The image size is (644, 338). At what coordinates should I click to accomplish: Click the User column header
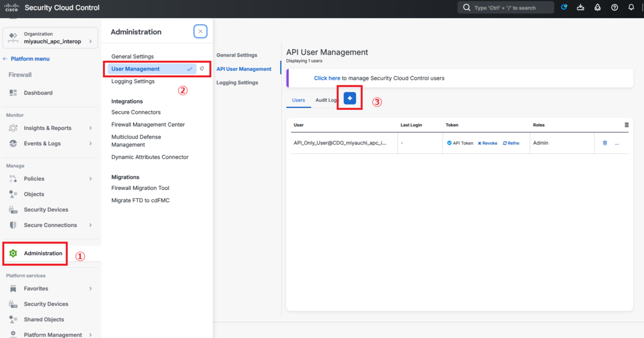(298, 125)
